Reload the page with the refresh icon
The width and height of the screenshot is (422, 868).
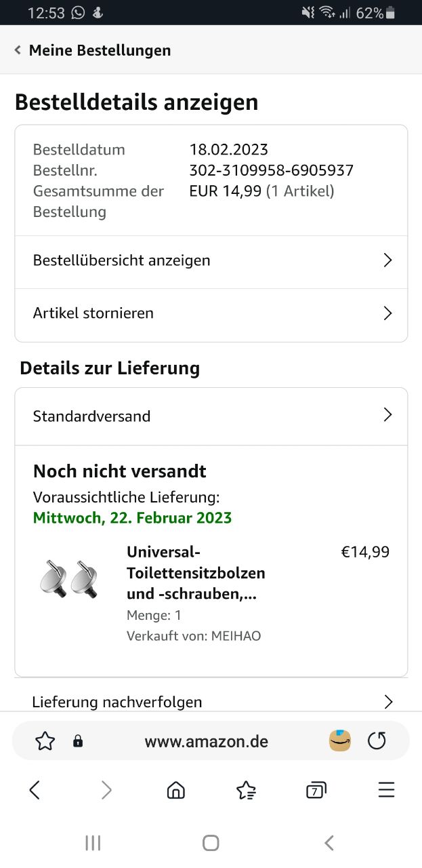pos(377,741)
